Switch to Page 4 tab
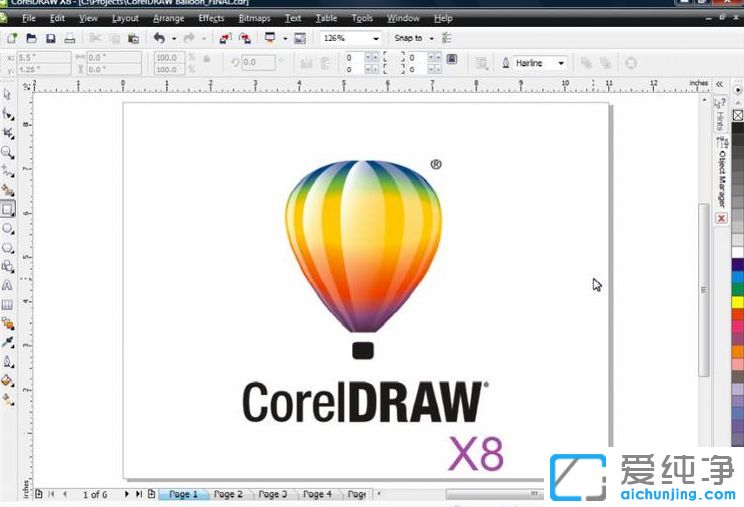The height and width of the screenshot is (507, 744). 317,494
